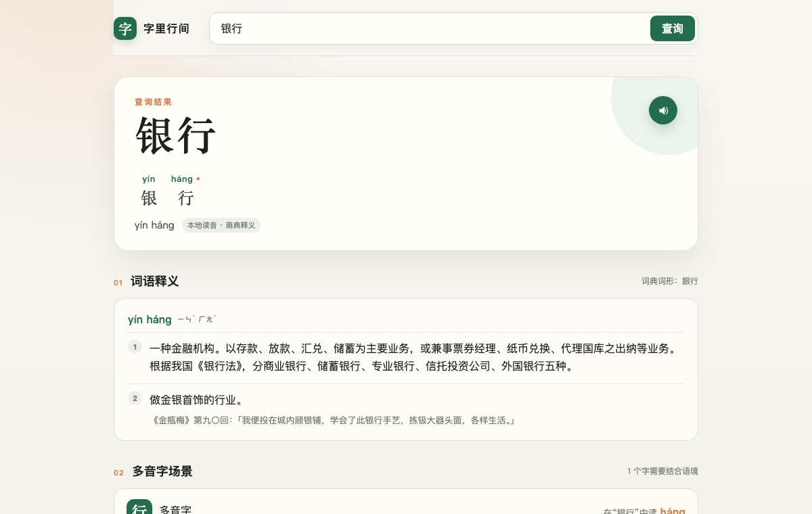Click the green 字 logo icon
This screenshot has height=514, width=812.
[x=125, y=28]
